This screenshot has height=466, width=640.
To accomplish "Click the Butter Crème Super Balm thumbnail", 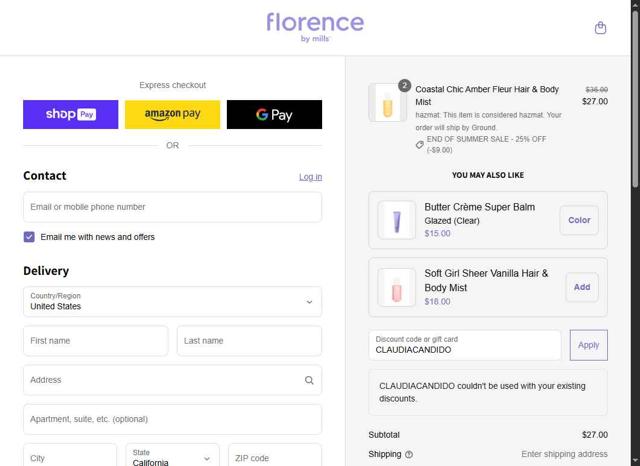I will coord(396,220).
